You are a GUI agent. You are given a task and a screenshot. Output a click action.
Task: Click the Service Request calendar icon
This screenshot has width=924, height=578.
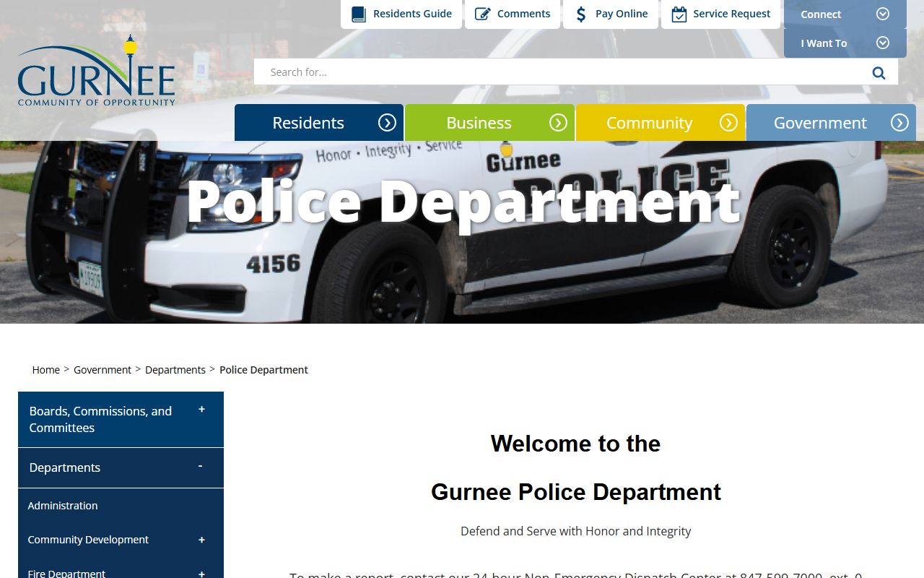(679, 14)
